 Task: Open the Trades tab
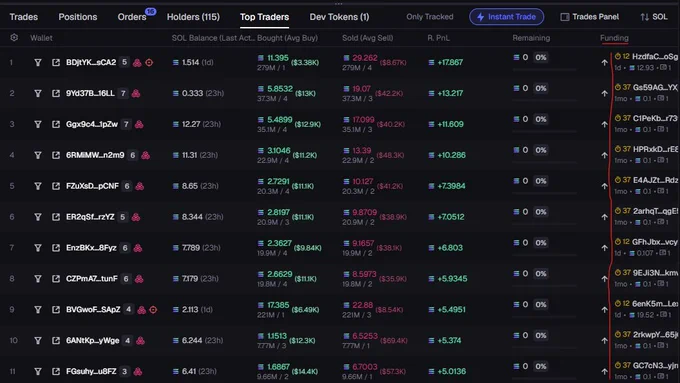(x=23, y=17)
